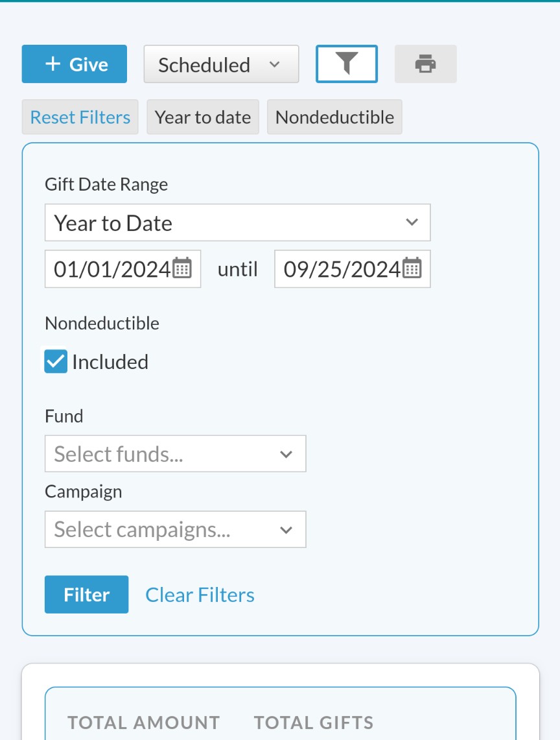This screenshot has width=560, height=740.
Task: Toggle the funnel filter icon button
Action: click(x=346, y=64)
